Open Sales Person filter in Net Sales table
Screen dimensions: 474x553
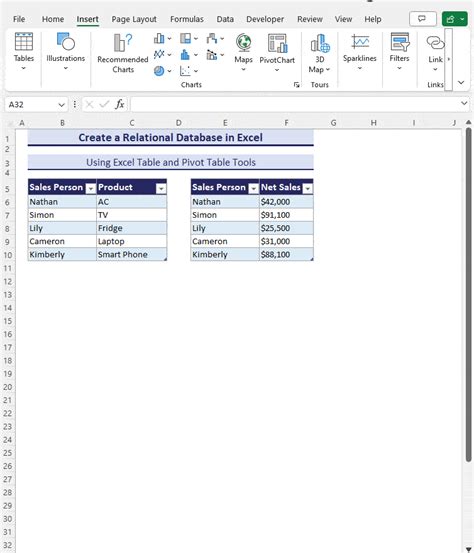(253, 189)
